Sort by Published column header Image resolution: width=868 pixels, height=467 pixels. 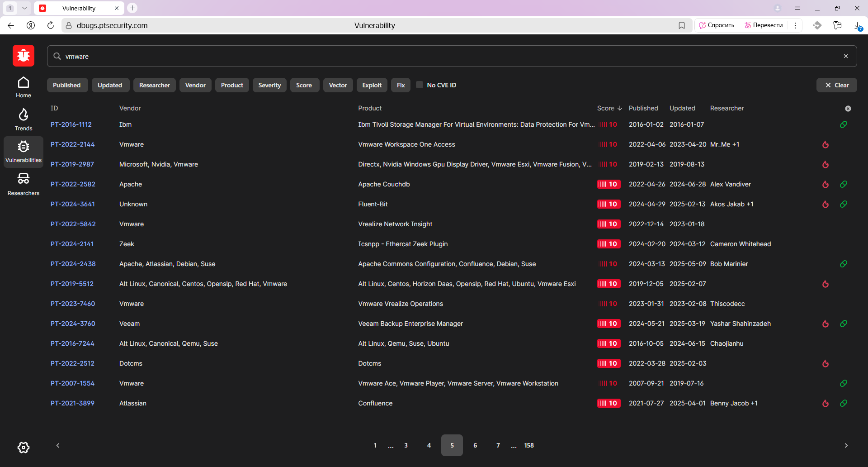click(643, 108)
